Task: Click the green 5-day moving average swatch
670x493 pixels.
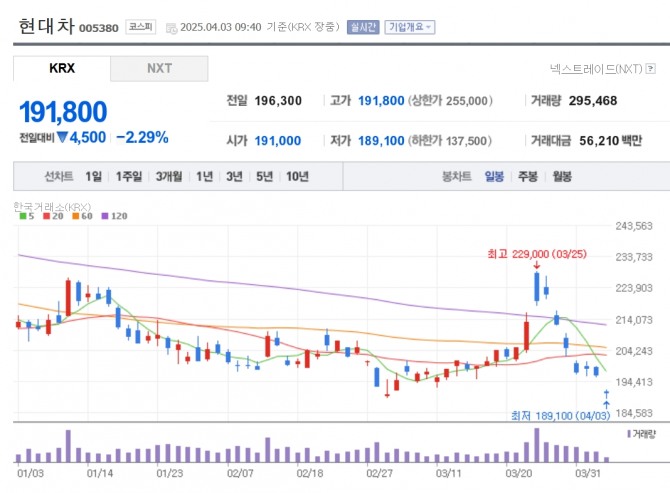Action: click(22, 216)
